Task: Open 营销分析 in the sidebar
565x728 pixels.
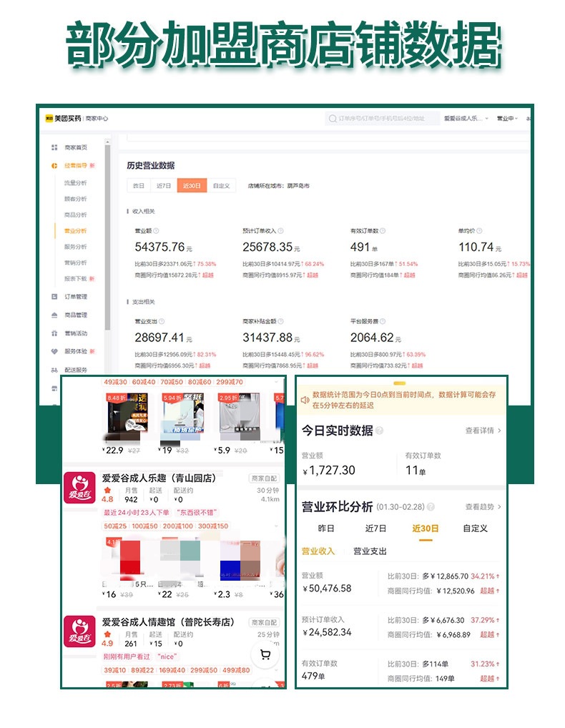Action: pos(75,262)
